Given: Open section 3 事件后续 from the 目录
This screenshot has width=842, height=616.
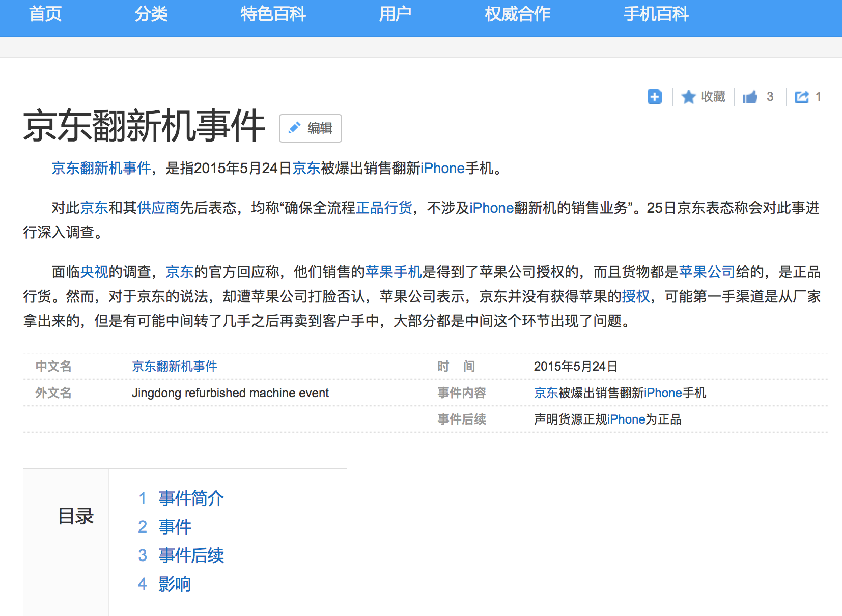Looking at the screenshot, I should click(191, 555).
